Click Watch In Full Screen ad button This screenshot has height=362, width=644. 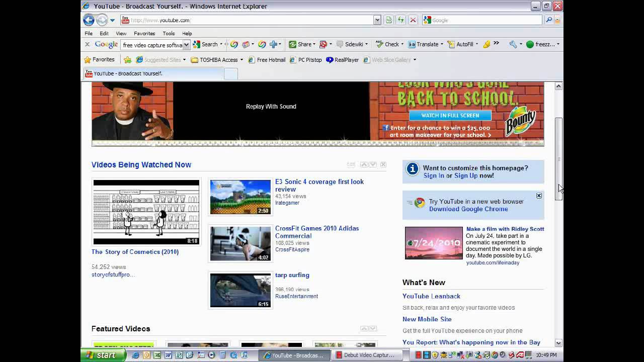coord(450,115)
